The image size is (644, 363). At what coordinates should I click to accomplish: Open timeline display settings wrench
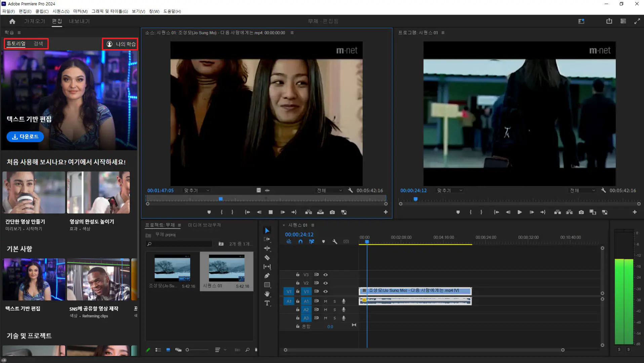click(335, 242)
